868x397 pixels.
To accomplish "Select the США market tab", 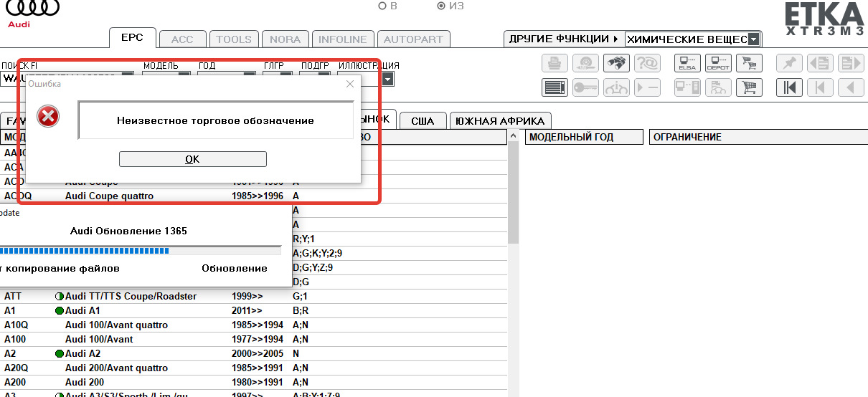I will (x=423, y=120).
